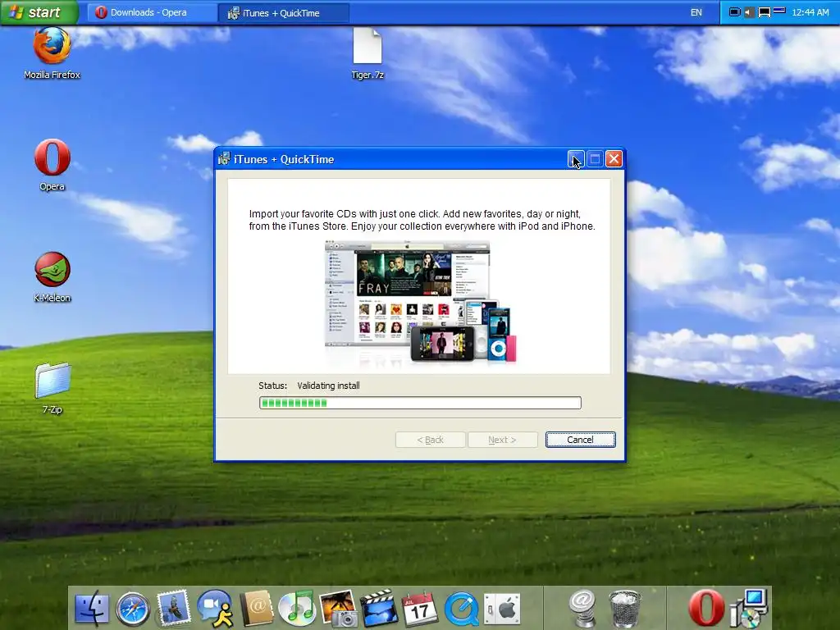
Task: Open the Trash bin in the dock
Action: coord(624,609)
